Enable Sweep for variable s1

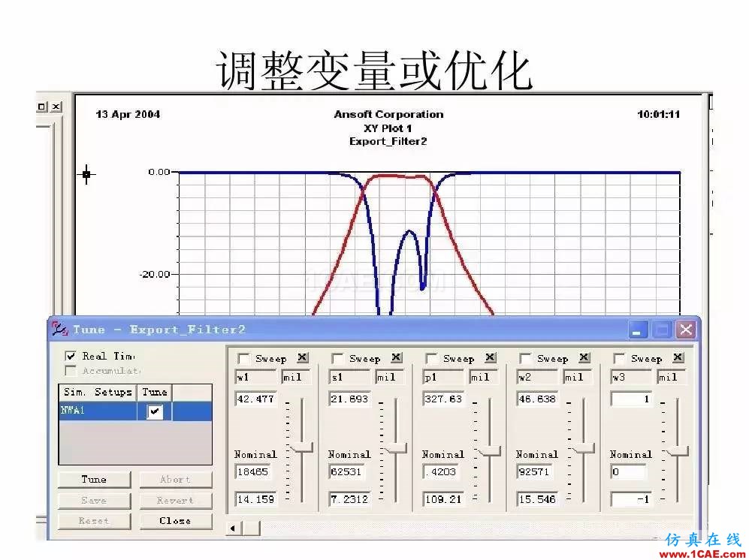click(337, 358)
